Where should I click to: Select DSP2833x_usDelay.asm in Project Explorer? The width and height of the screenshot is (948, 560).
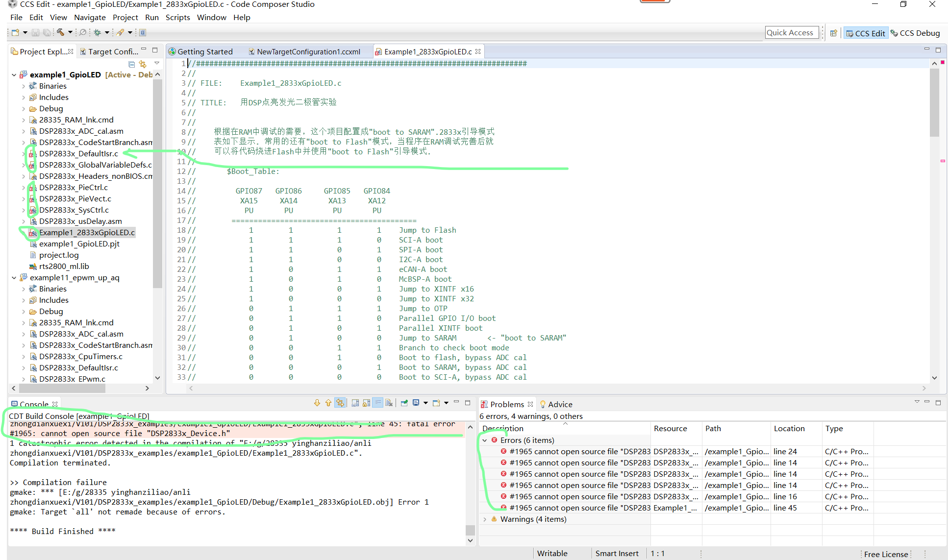(80, 221)
